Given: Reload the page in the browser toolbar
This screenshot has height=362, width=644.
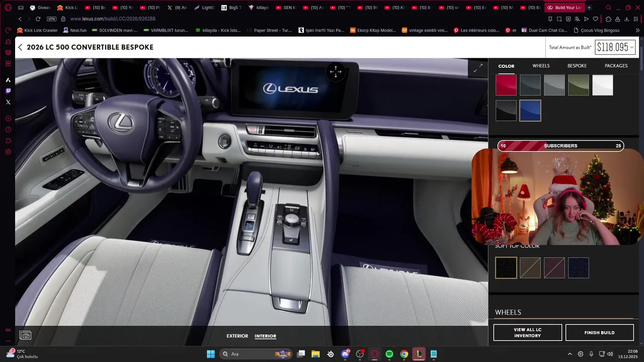Looking at the screenshot, I should (x=38, y=19).
